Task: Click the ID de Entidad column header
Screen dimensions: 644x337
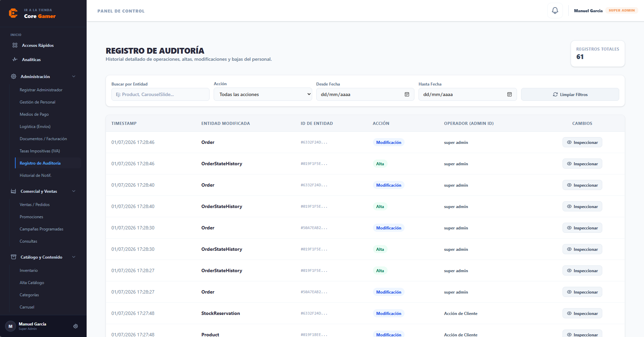Action: (317, 124)
